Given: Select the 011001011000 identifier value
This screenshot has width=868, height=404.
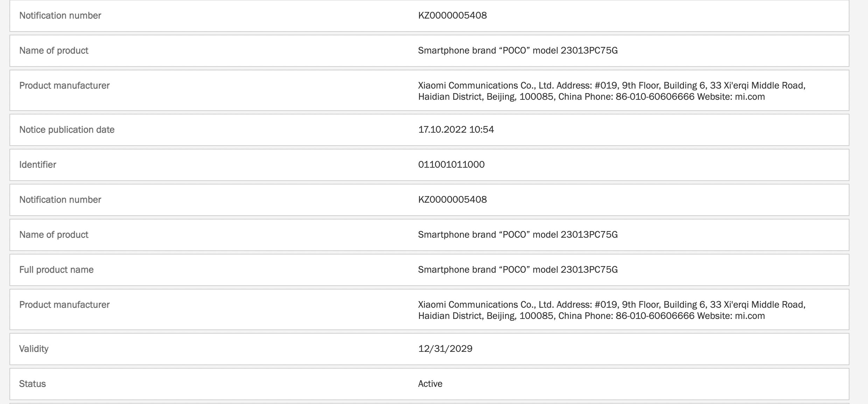Looking at the screenshot, I should [x=451, y=165].
